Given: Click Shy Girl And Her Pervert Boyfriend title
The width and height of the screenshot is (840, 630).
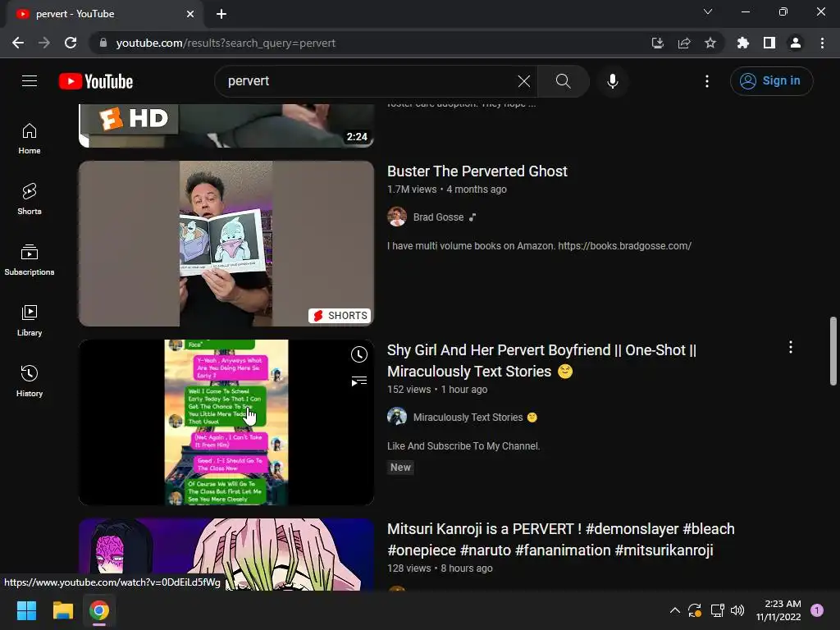Looking at the screenshot, I should (541, 361).
